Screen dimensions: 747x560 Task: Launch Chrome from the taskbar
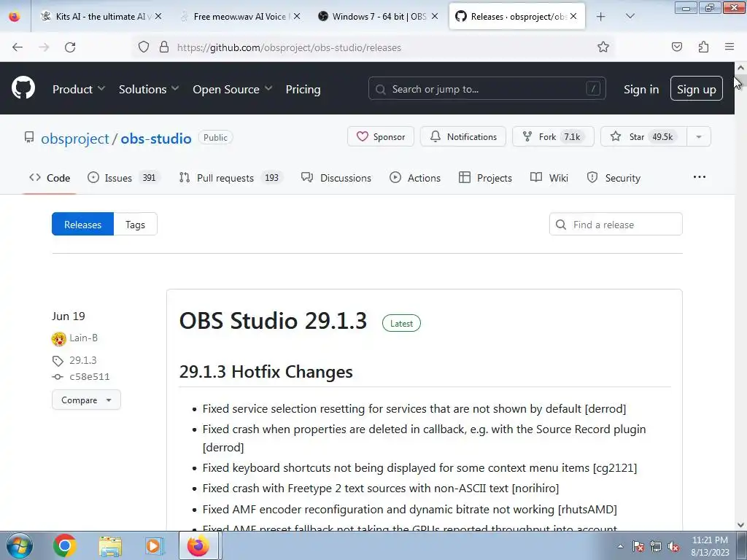[x=65, y=545]
